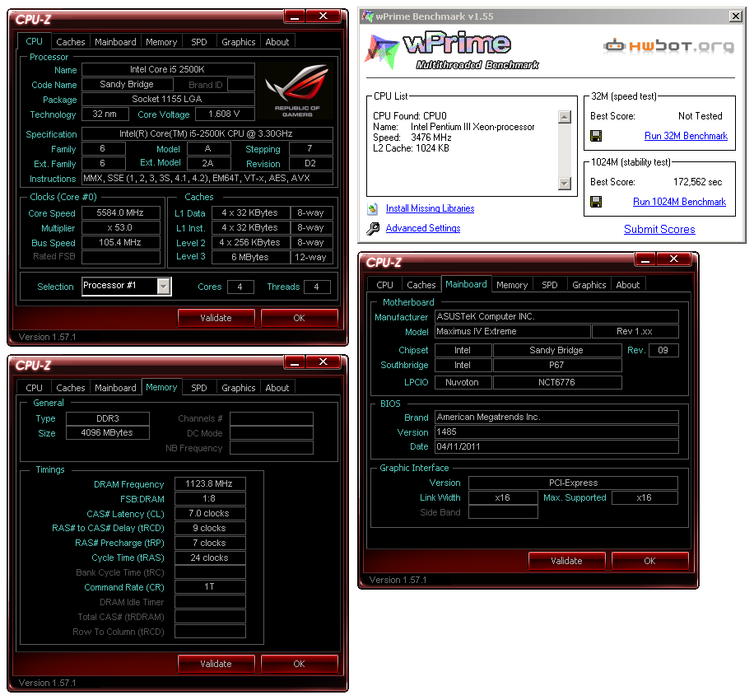Click the 172,562 sec best score text
This screenshot has width=754, height=700.
tap(697, 182)
